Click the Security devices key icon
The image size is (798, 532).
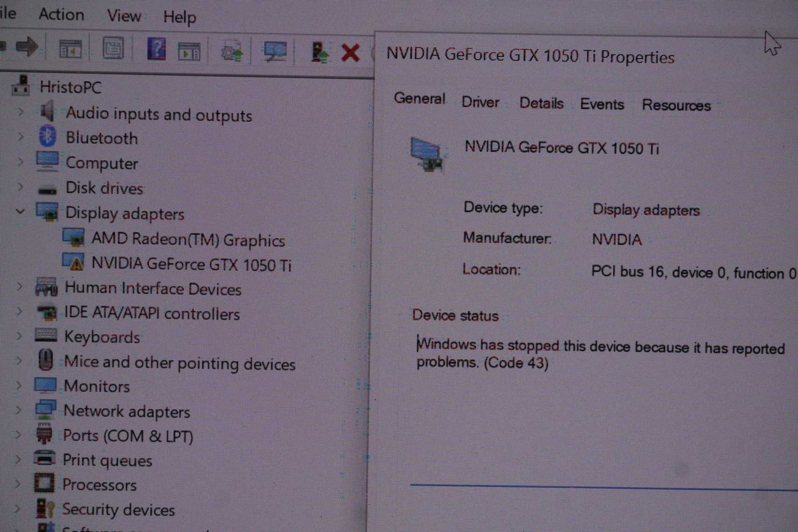point(45,508)
